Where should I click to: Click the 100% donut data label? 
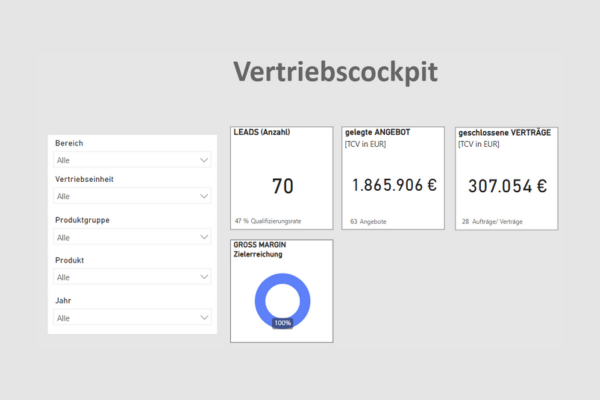pyautogui.click(x=282, y=323)
